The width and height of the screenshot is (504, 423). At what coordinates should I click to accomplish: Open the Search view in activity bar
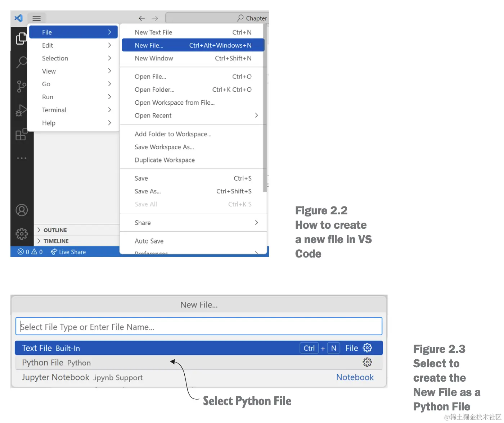click(22, 62)
